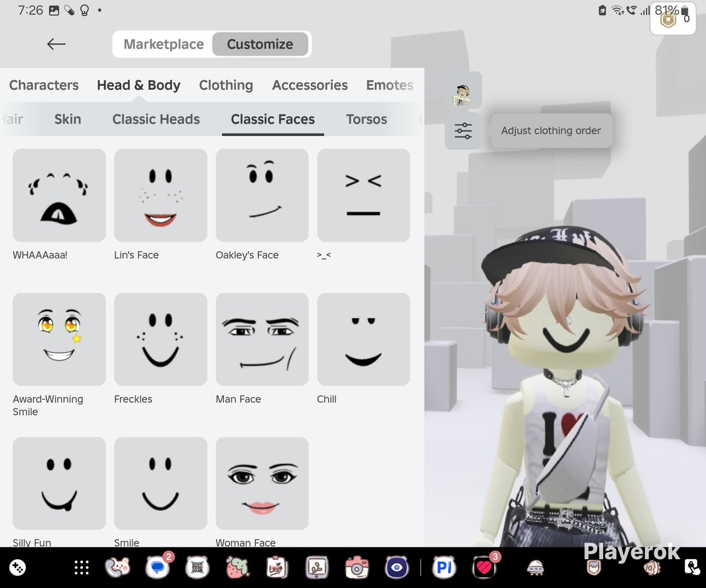Open the messages app with 2 notifications
The image size is (706, 588).
click(158, 568)
